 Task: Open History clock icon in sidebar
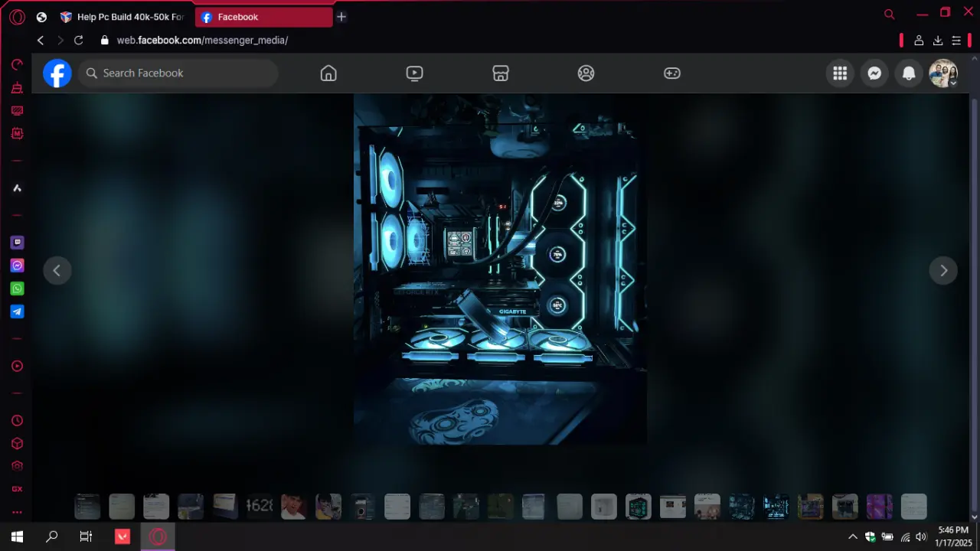pyautogui.click(x=17, y=420)
